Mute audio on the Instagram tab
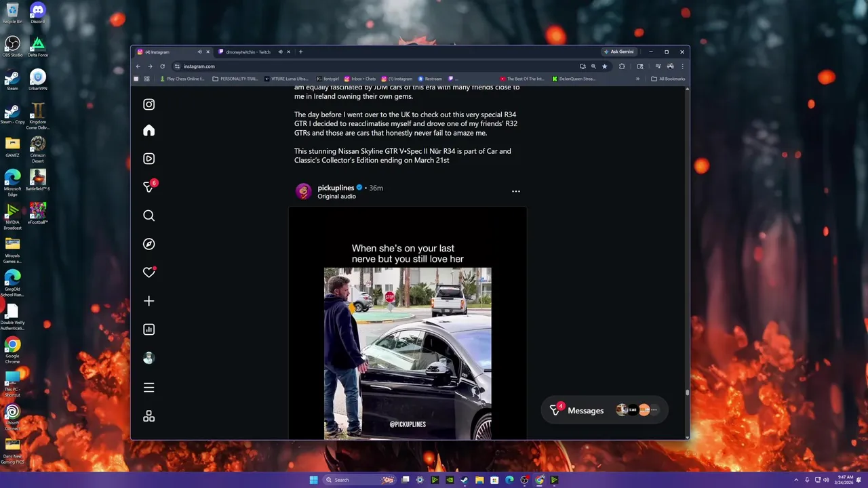Viewport: 868px width, 488px height. 199,52
